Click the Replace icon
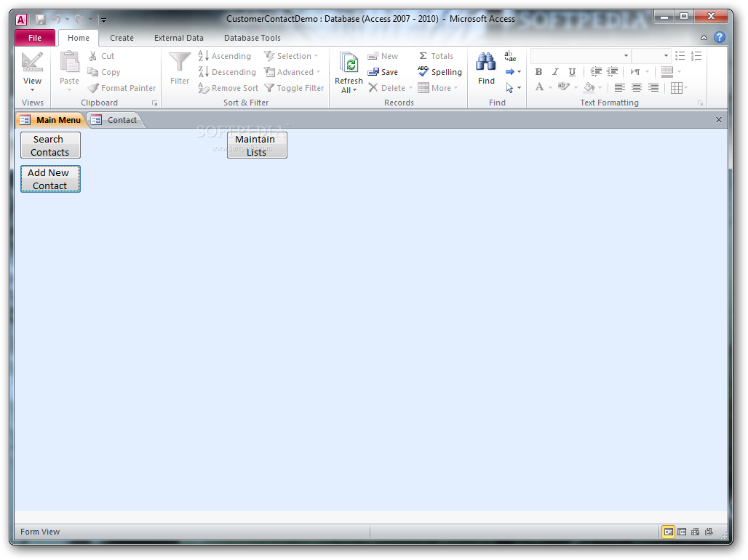The height and width of the screenshot is (560, 748). (510, 56)
